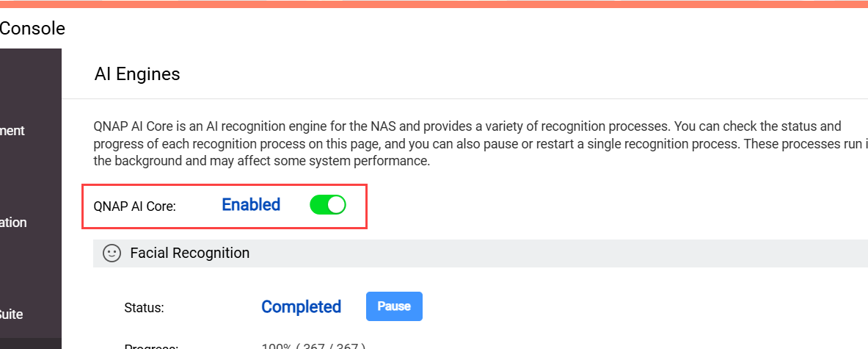The width and height of the screenshot is (868, 349).
Task: Select the highlighted sidebar entry at bottom
Action: [31, 343]
